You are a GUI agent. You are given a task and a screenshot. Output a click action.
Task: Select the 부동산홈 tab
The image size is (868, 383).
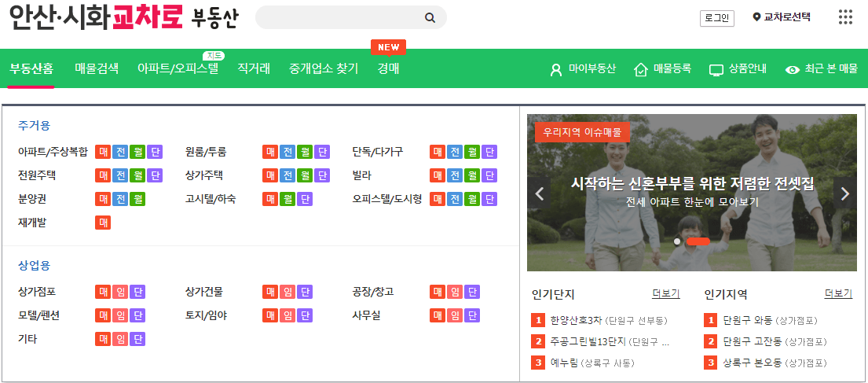pyautogui.click(x=31, y=68)
